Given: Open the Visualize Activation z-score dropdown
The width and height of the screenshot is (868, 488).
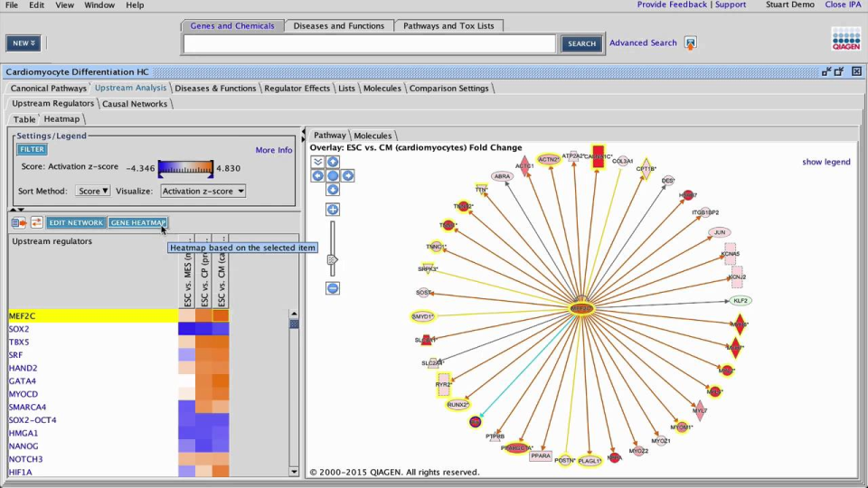Looking at the screenshot, I should pyautogui.click(x=203, y=191).
